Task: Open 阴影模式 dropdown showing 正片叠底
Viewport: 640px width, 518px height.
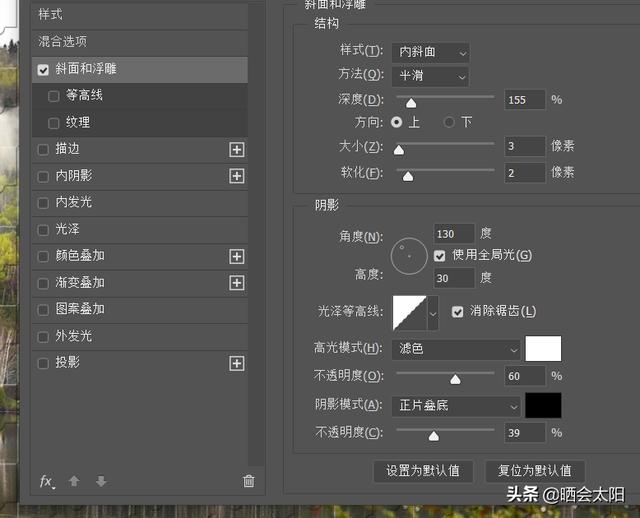Action: pyautogui.click(x=456, y=406)
